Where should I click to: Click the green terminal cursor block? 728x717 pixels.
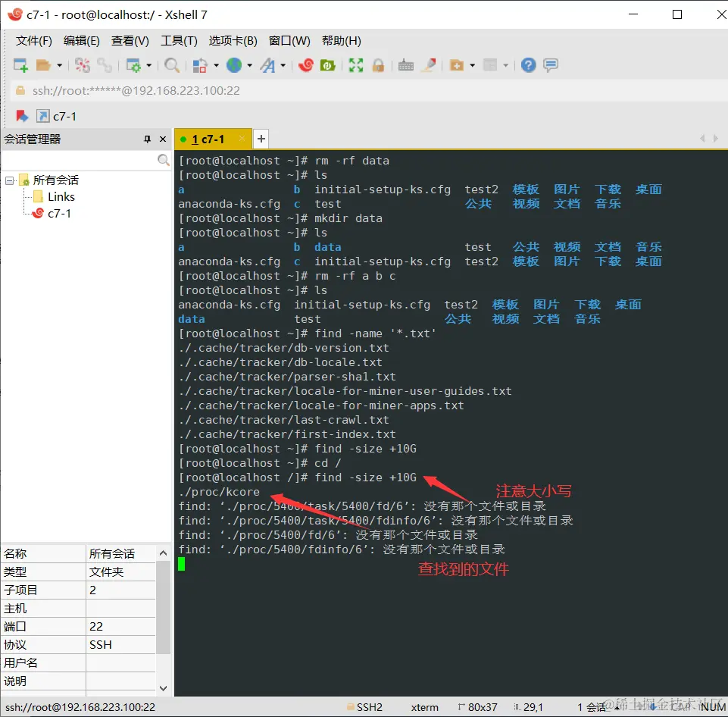(x=182, y=564)
